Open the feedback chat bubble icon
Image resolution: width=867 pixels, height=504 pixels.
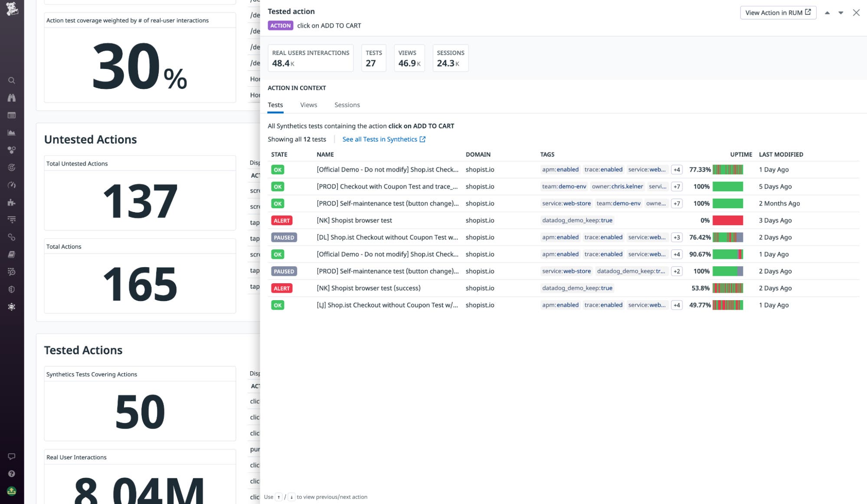click(12, 456)
